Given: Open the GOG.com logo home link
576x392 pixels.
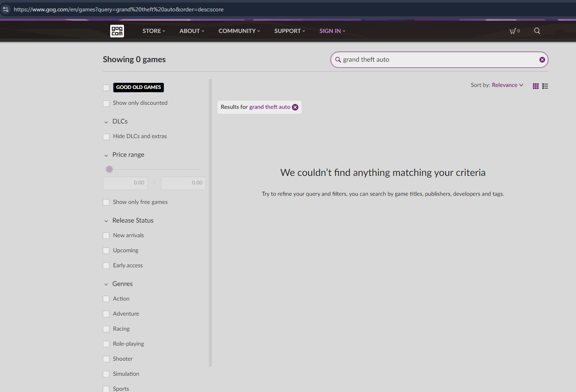Looking at the screenshot, I should (117, 31).
